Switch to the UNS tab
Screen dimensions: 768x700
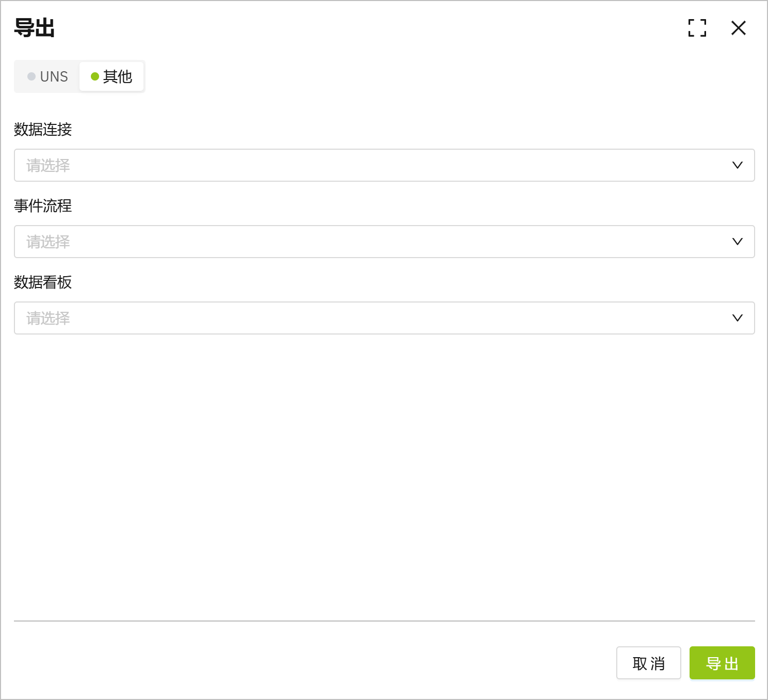[x=48, y=76]
